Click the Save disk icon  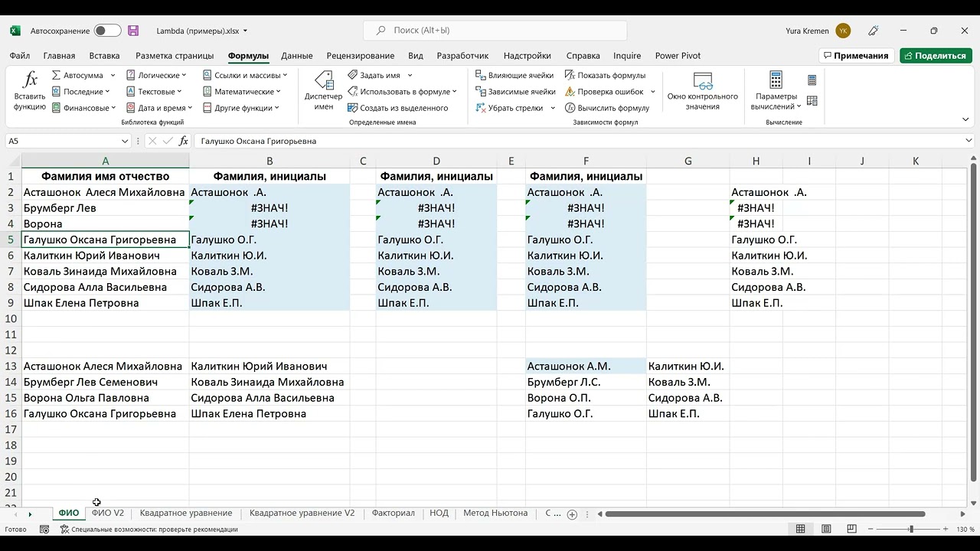pyautogui.click(x=133, y=31)
